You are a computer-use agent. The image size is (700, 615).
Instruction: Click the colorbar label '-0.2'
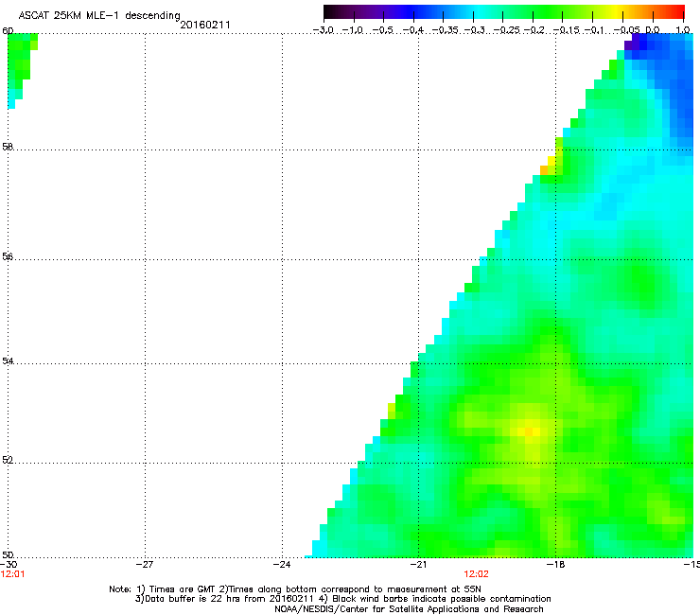pyautogui.click(x=534, y=30)
